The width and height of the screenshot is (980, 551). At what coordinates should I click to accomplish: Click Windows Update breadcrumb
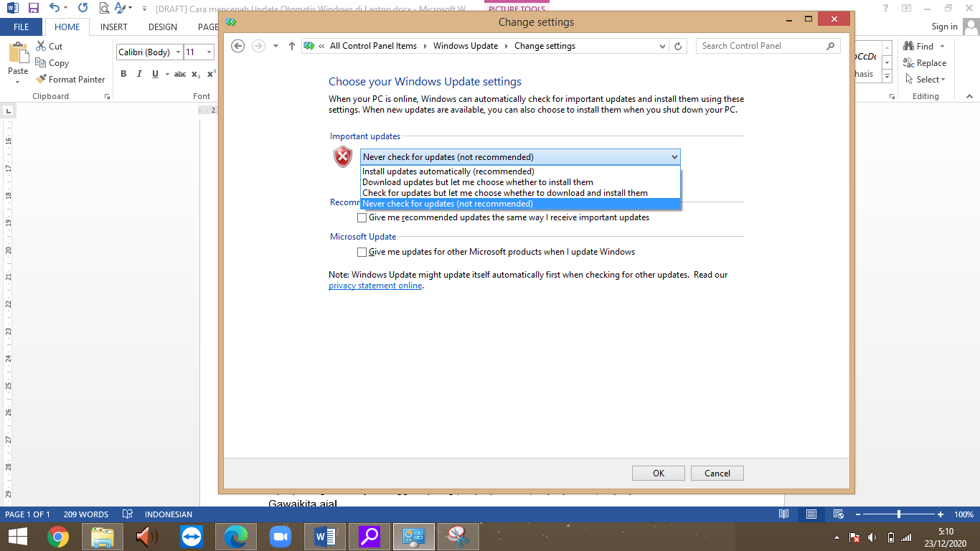(x=466, y=46)
